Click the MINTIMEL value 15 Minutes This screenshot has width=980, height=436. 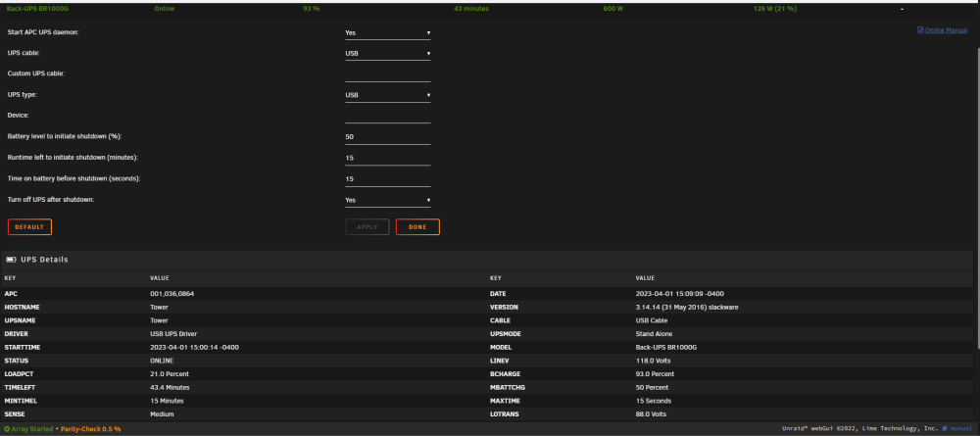[x=167, y=401]
